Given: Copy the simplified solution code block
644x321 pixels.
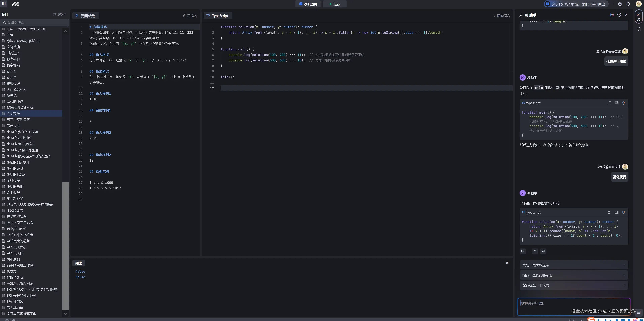Looking at the screenshot, I should pos(609,212).
